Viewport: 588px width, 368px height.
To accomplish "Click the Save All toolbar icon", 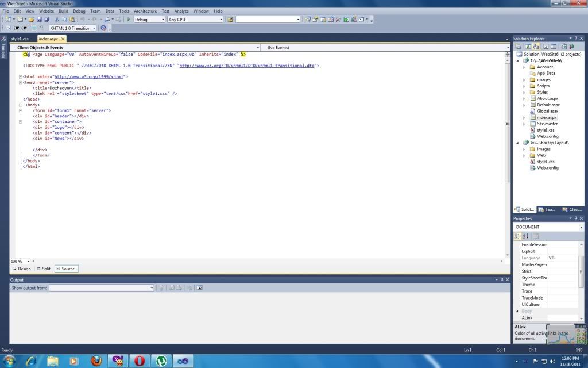I will 47,20.
